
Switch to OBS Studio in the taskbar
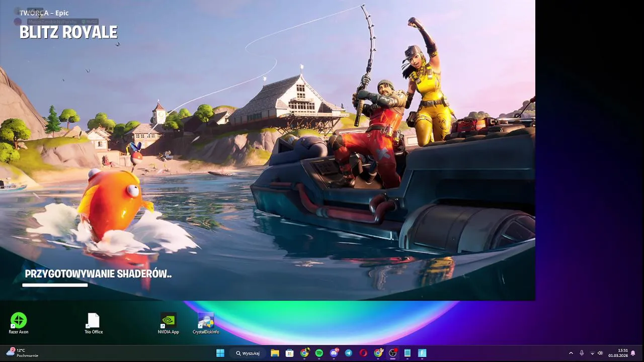click(392, 353)
